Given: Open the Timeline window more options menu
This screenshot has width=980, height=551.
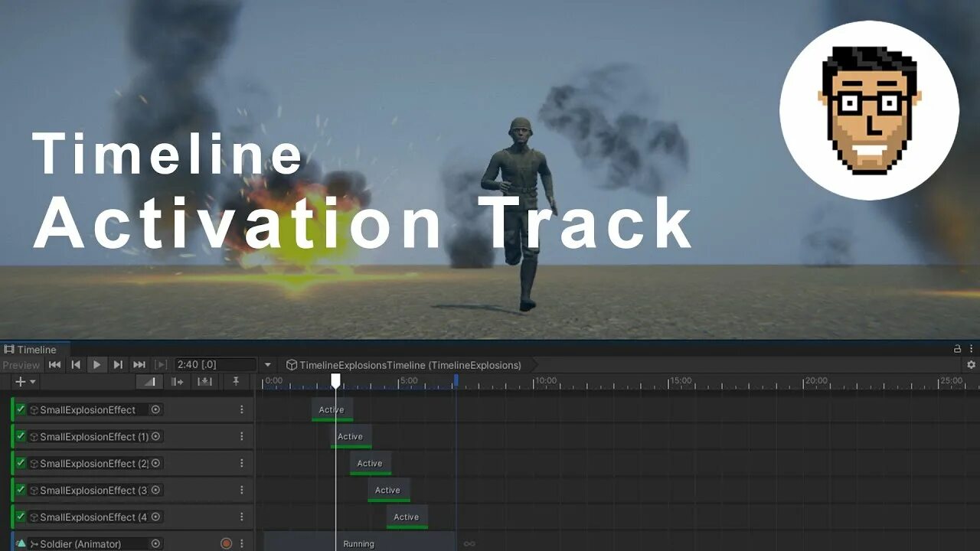Looking at the screenshot, I should (971, 349).
